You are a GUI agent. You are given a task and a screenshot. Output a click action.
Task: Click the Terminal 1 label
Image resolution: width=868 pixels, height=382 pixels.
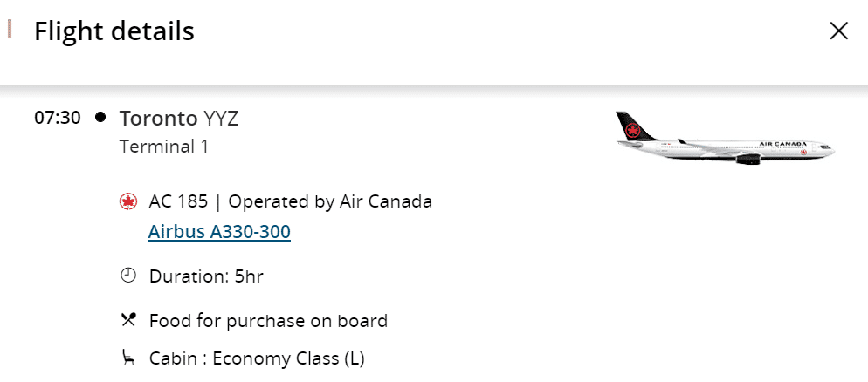click(x=163, y=146)
